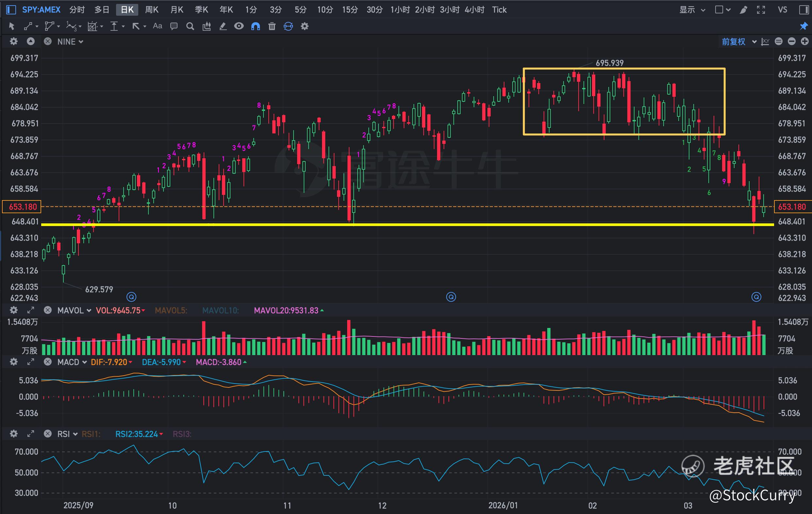Click the chart zoom-in plus button
The image size is (812, 514).
(x=804, y=42)
